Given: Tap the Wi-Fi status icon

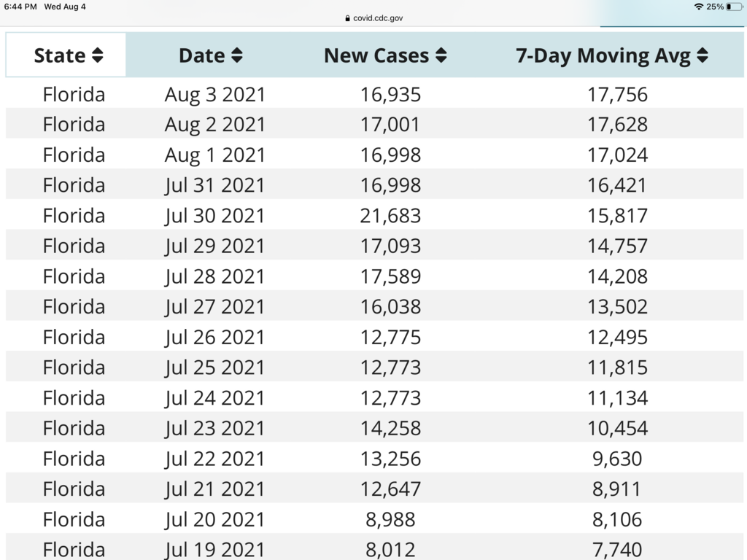Looking at the screenshot, I should click(x=699, y=7).
